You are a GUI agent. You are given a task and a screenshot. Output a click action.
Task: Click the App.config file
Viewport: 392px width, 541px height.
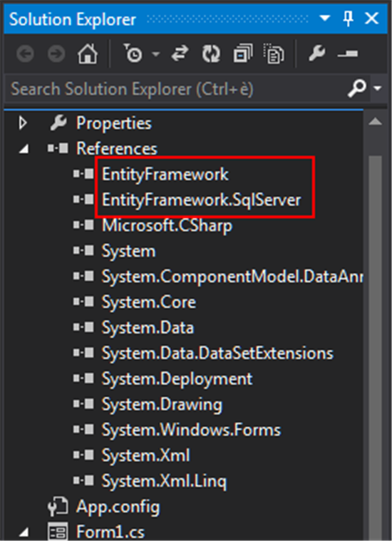[x=118, y=507]
